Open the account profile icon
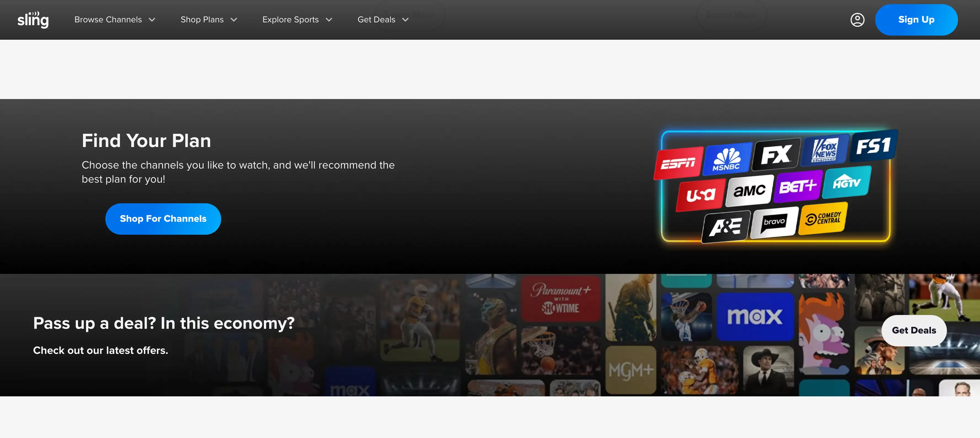Viewport: 980px width, 438px height. [x=857, y=20]
